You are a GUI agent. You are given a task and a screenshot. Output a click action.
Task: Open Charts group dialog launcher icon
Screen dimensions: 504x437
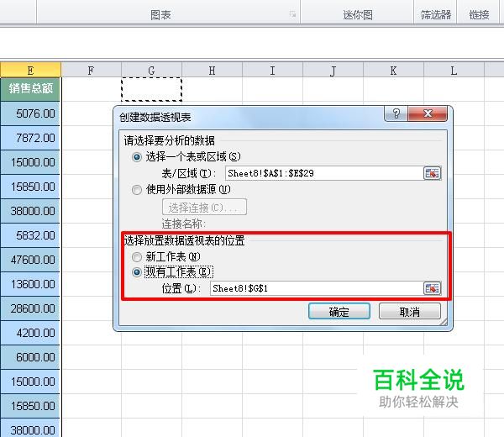(292, 14)
